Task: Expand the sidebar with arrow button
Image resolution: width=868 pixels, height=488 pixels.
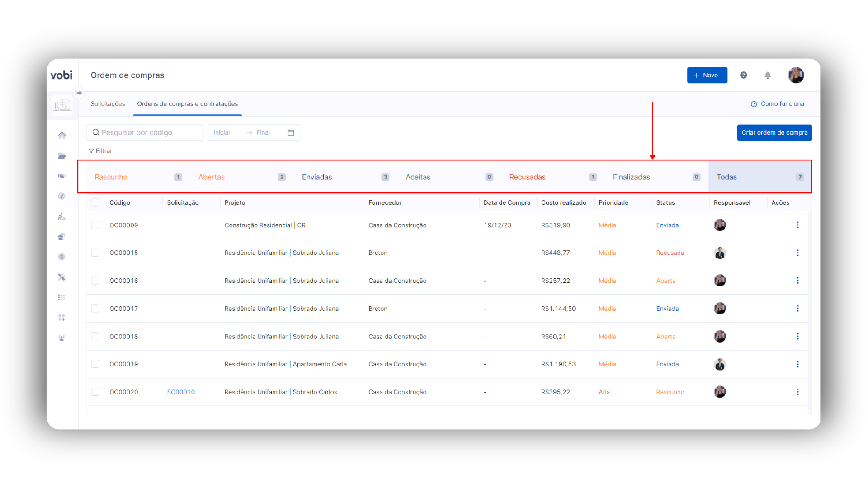Action: click(79, 93)
